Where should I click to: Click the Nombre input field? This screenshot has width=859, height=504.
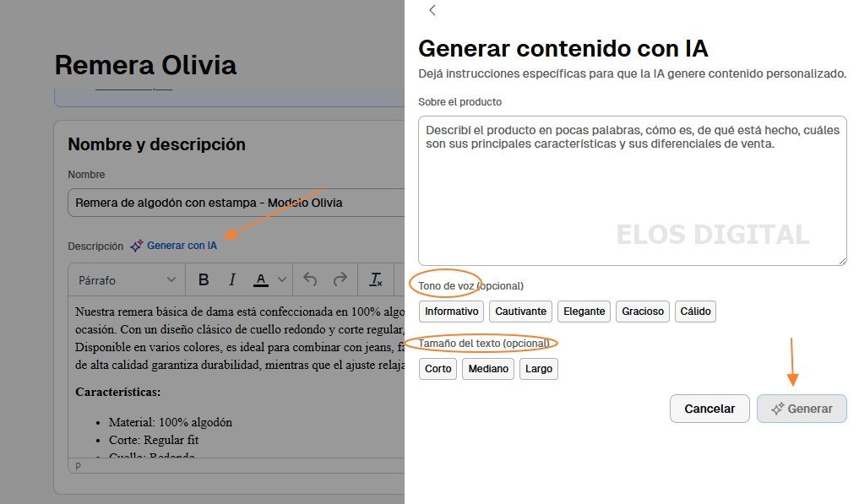pyautogui.click(x=236, y=203)
